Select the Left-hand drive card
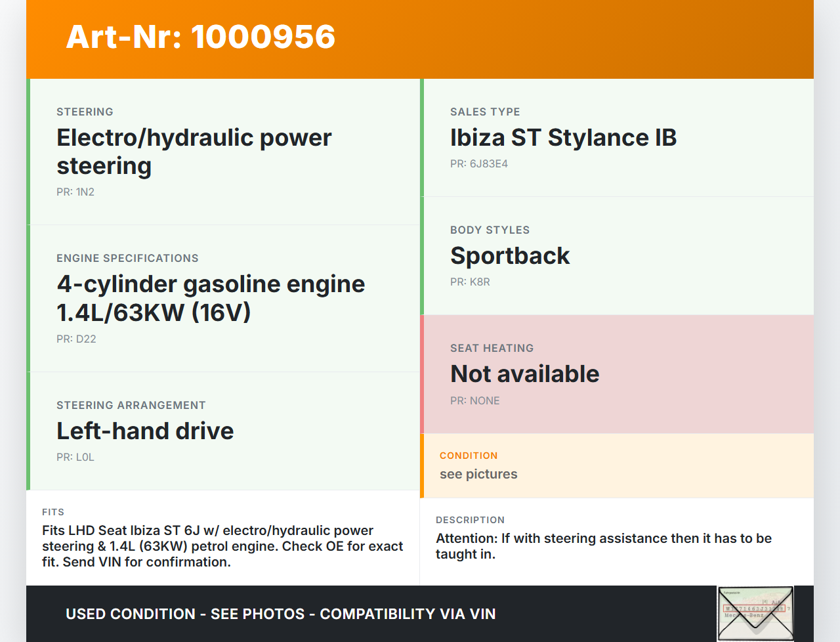Screen dimensions: 840x642 click(145, 431)
